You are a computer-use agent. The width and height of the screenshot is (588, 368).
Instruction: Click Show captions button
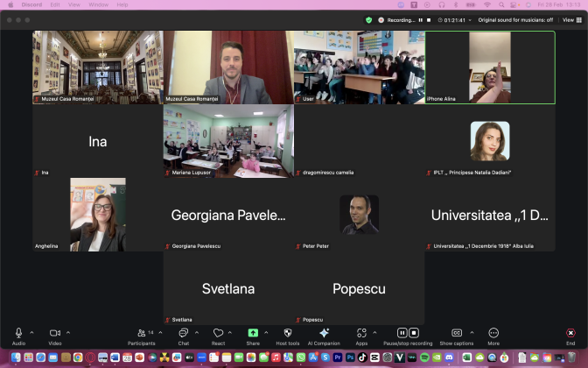(457, 334)
